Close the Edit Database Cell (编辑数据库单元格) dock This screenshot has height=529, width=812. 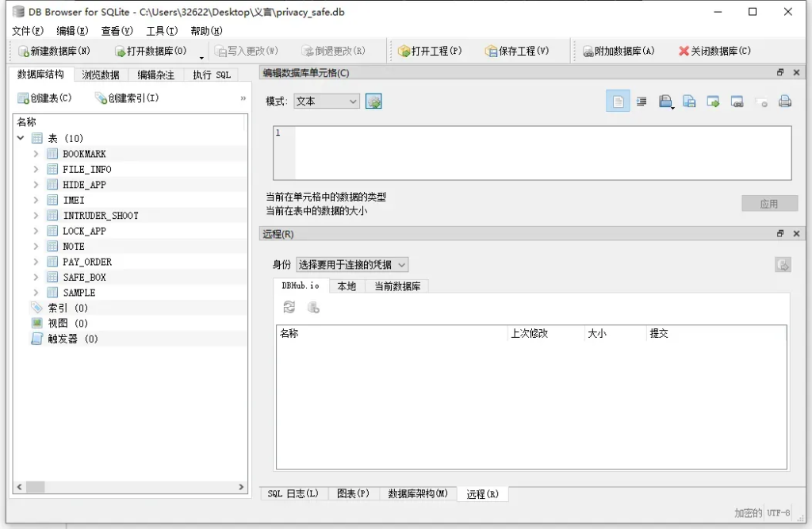pyautogui.click(x=796, y=72)
